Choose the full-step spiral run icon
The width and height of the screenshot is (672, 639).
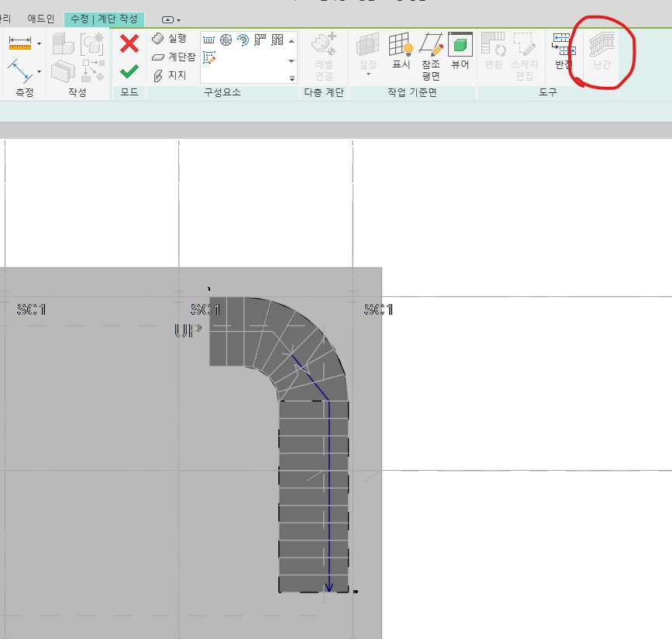226,40
